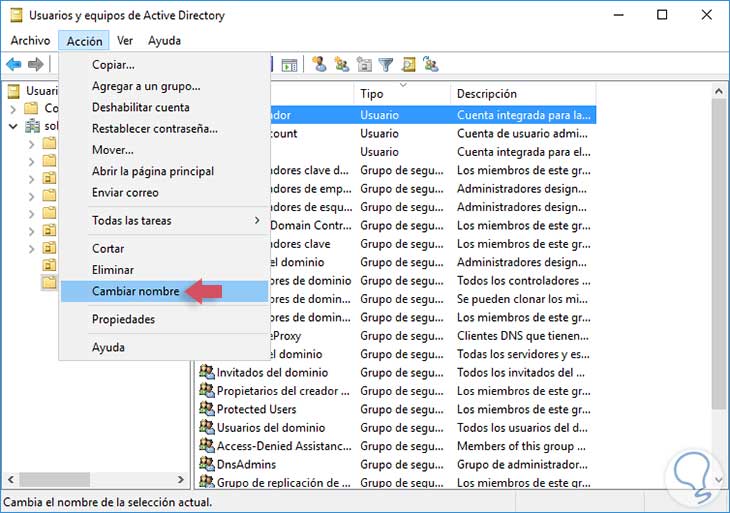
Task: Choose Mover... from the menu
Action: (164, 150)
